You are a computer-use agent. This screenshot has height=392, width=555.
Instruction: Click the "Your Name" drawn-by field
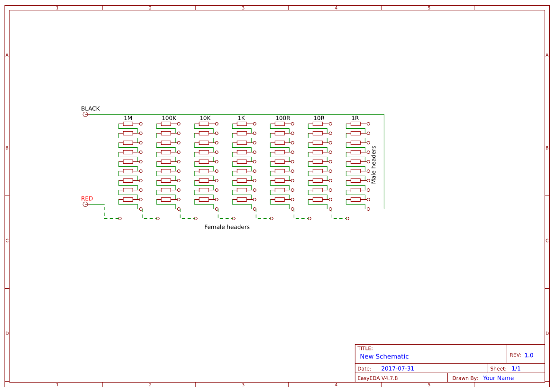tap(498, 378)
